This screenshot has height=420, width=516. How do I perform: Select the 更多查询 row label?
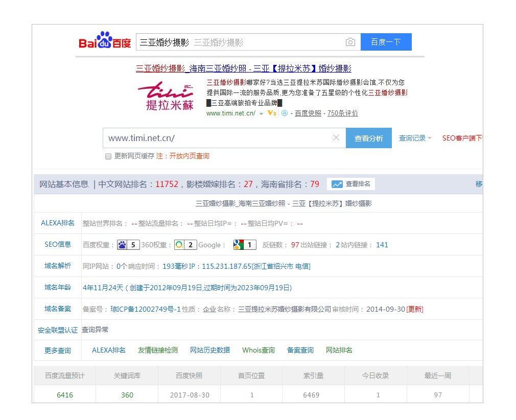click(58, 351)
